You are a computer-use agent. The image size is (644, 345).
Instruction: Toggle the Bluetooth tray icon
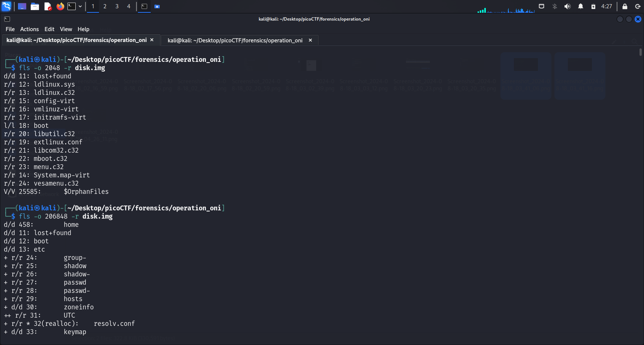pyautogui.click(x=555, y=6)
